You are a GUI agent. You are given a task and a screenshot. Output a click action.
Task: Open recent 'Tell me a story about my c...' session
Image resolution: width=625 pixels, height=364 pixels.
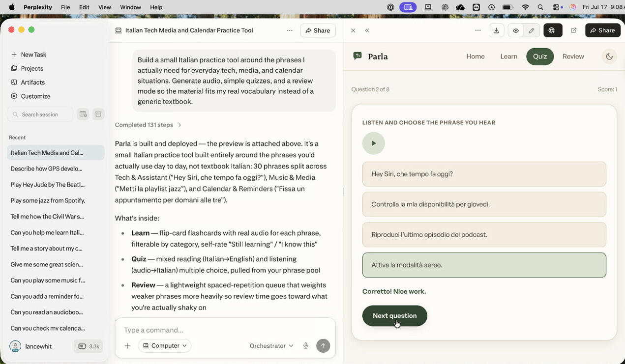pos(56,249)
